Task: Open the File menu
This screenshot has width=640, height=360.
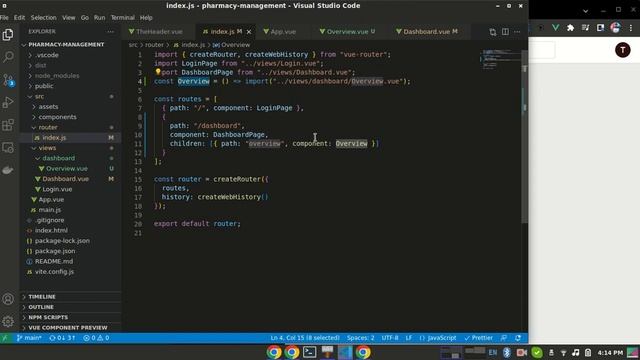Action: [4, 18]
